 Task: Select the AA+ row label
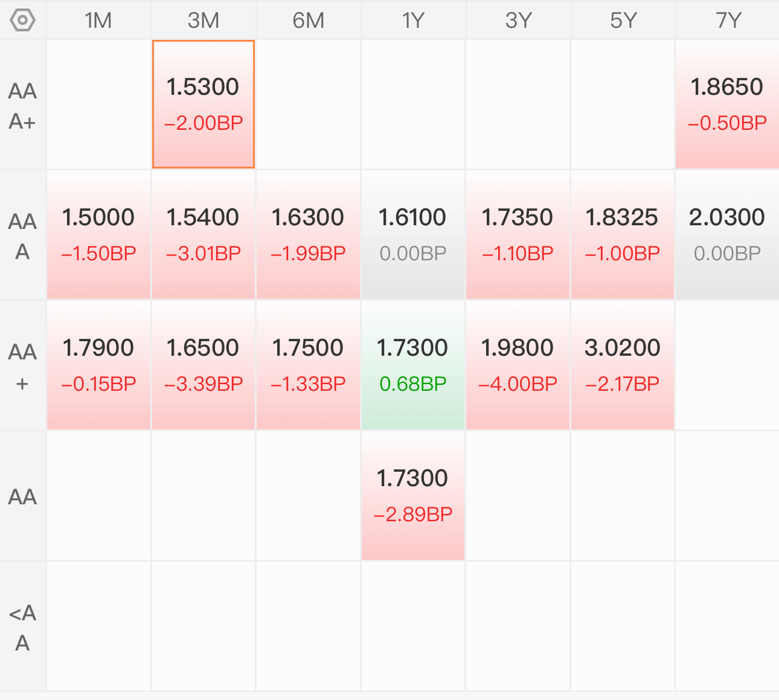click(23, 367)
